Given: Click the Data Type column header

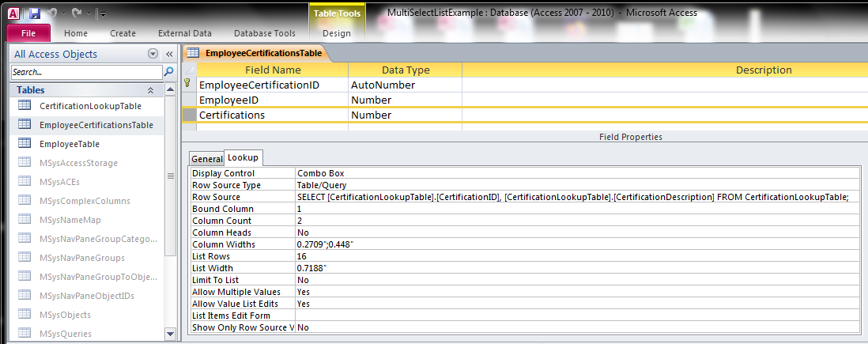Looking at the screenshot, I should 406,70.
